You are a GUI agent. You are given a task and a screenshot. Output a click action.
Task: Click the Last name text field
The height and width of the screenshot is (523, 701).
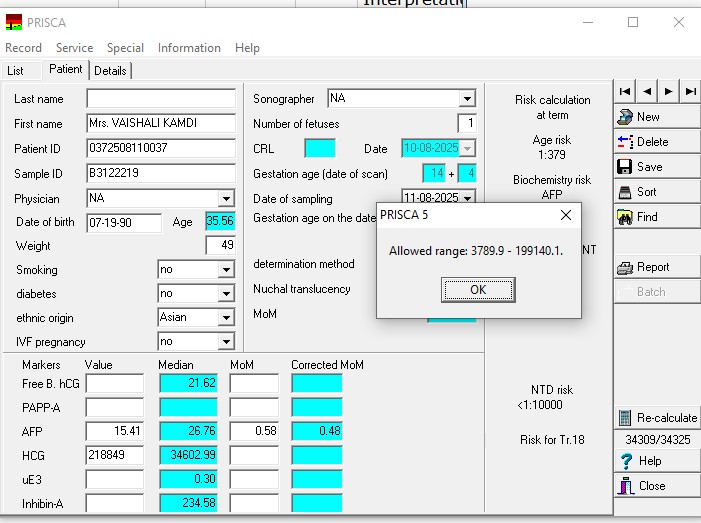[161, 99]
